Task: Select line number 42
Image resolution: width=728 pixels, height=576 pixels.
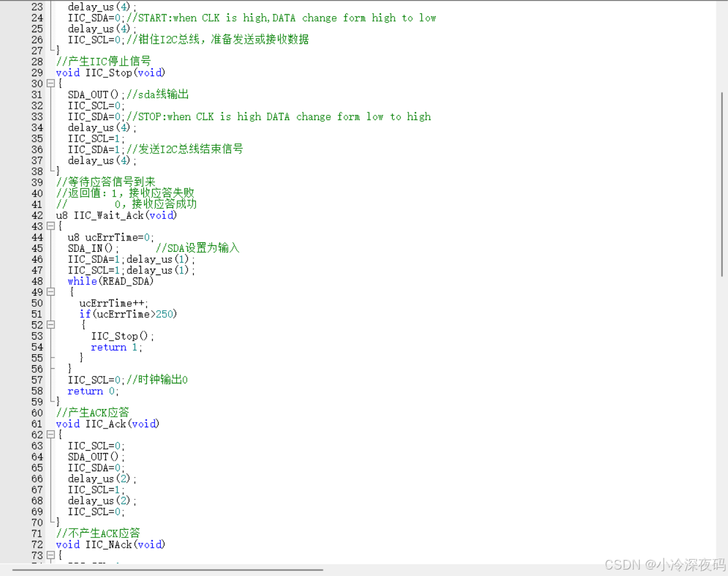Action: pos(37,215)
